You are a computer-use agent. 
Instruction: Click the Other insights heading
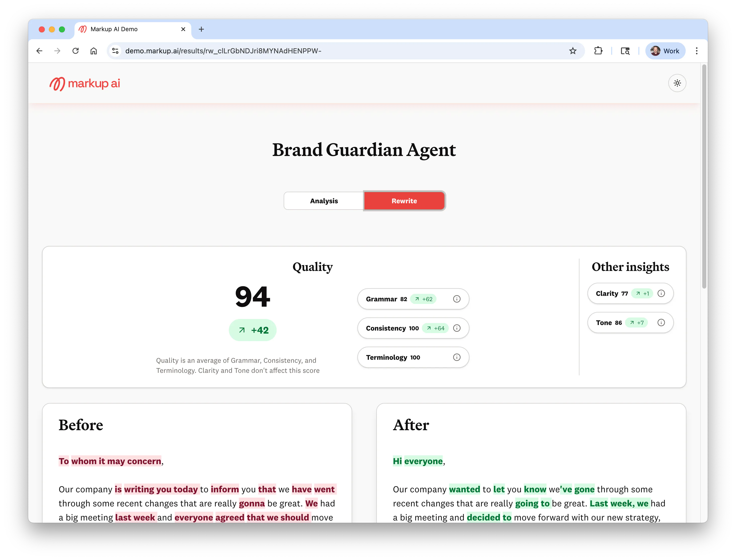[630, 267]
